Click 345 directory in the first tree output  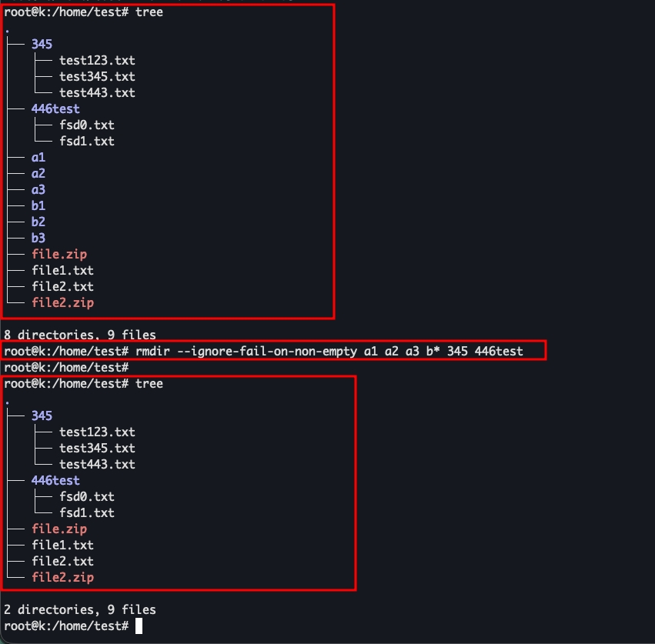click(x=42, y=45)
